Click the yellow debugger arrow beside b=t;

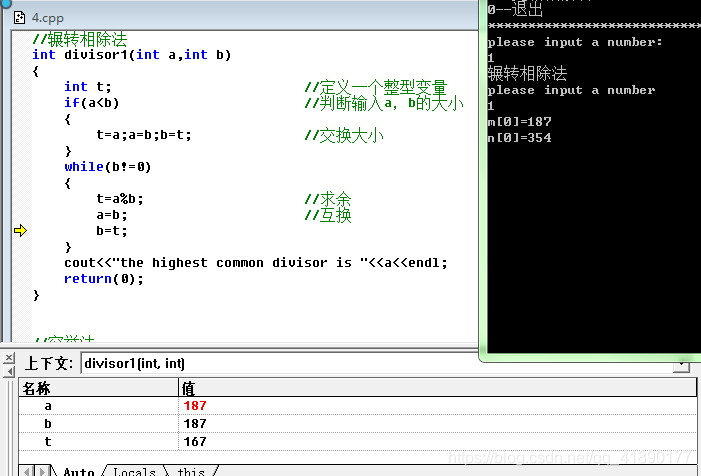pos(21,231)
